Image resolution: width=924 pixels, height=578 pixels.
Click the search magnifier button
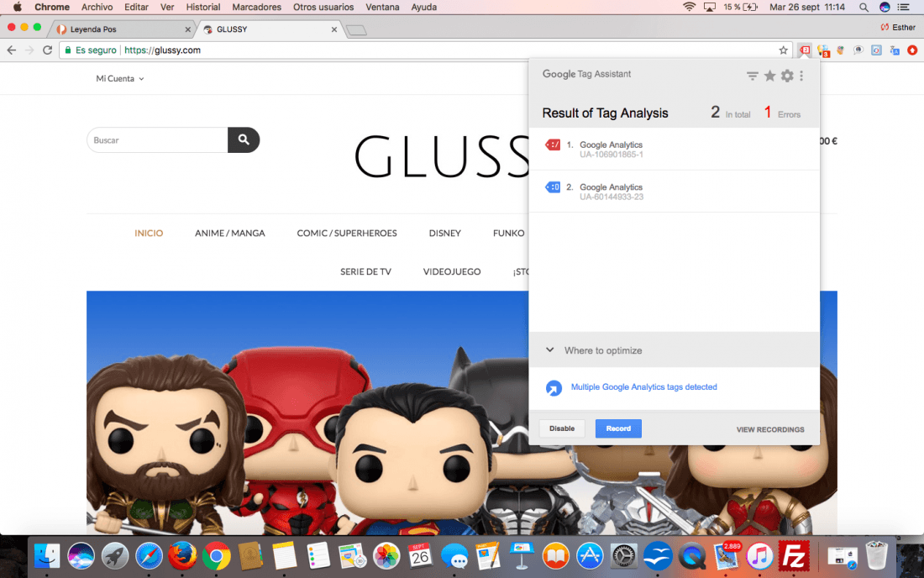point(244,139)
